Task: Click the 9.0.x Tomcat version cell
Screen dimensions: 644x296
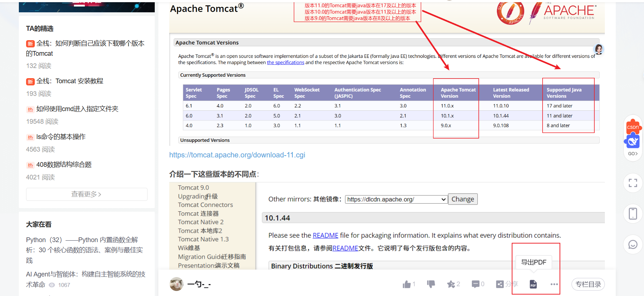Action: tap(446, 126)
